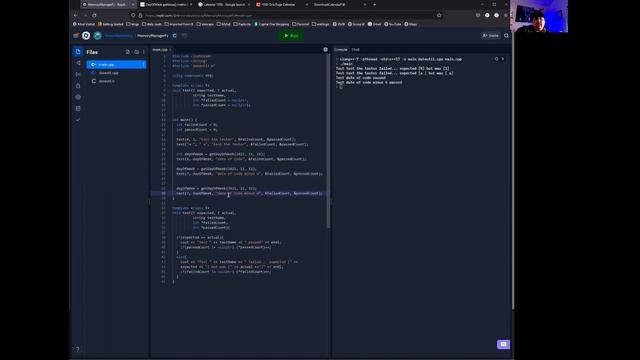Screen dimensions: 640x360
Task: Click the browser address bar
Action: click(286, 16)
